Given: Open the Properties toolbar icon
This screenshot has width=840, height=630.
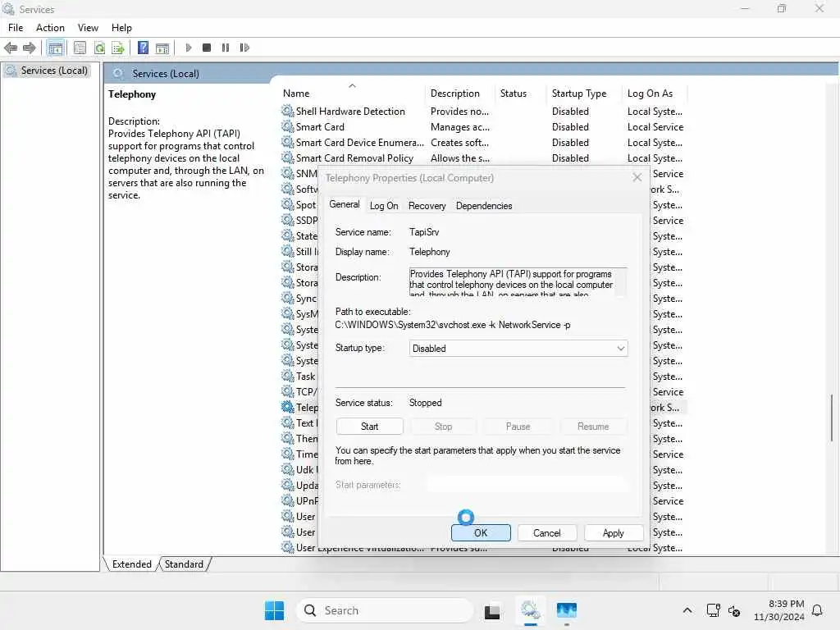Looking at the screenshot, I should pyautogui.click(x=80, y=48).
